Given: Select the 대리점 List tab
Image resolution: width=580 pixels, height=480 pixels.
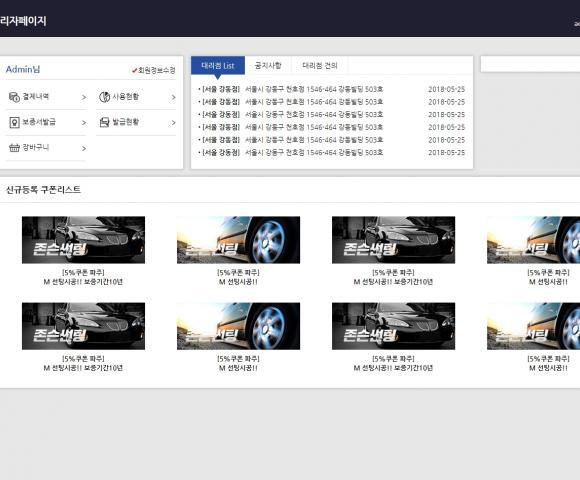Looking at the screenshot, I should coord(218,65).
